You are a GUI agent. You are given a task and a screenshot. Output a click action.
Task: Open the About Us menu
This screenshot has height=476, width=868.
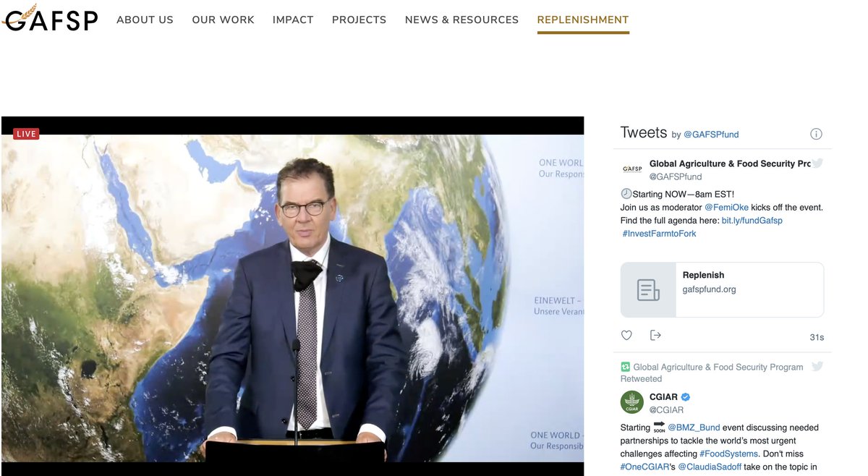click(x=145, y=20)
